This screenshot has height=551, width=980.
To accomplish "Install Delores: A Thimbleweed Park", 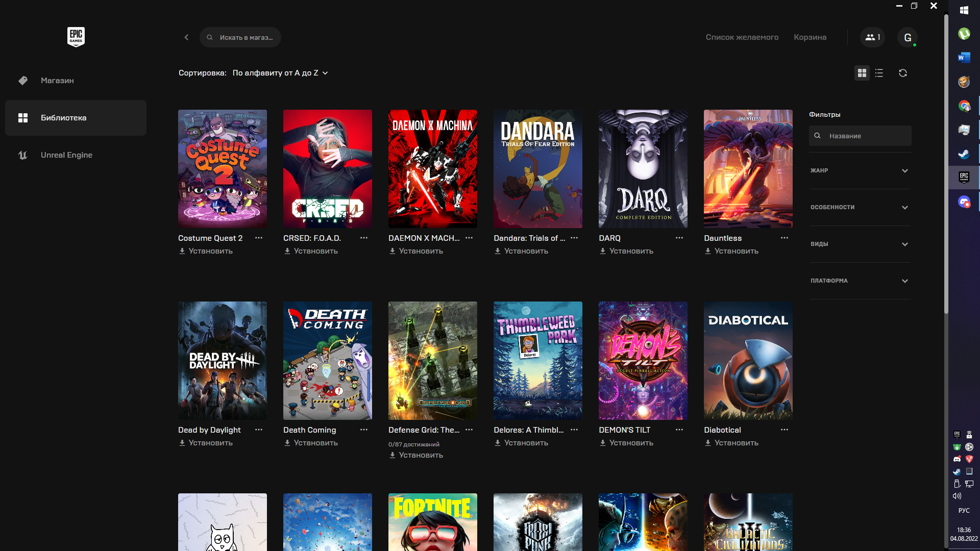I will coord(521,443).
